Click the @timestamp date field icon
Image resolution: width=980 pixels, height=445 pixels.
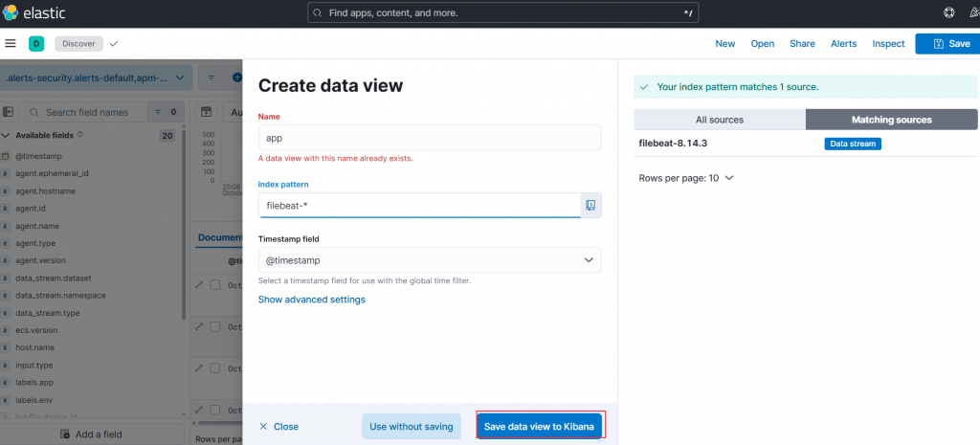click(5, 156)
